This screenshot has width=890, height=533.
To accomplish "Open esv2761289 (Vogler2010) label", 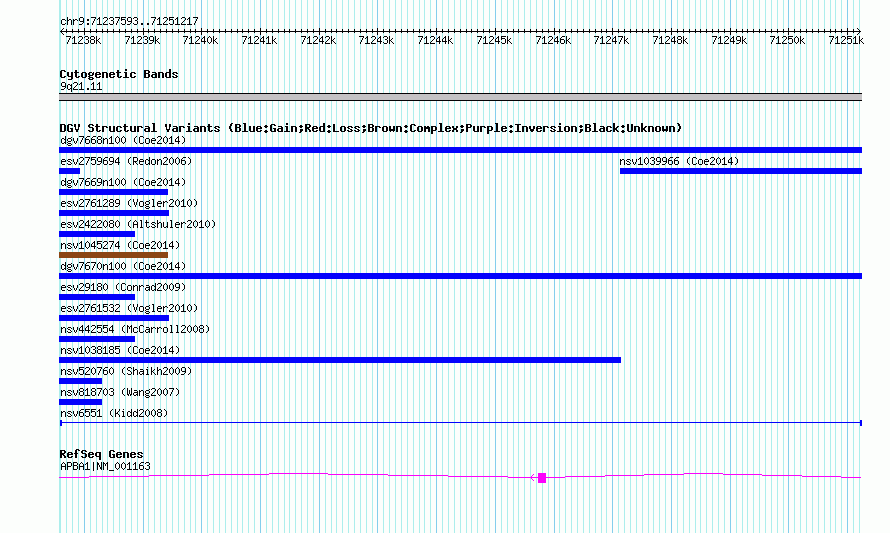I will pyautogui.click(x=129, y=203).
